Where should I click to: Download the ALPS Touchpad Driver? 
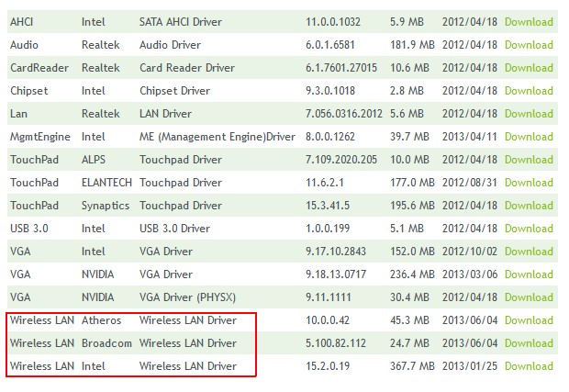click(529, 160)
